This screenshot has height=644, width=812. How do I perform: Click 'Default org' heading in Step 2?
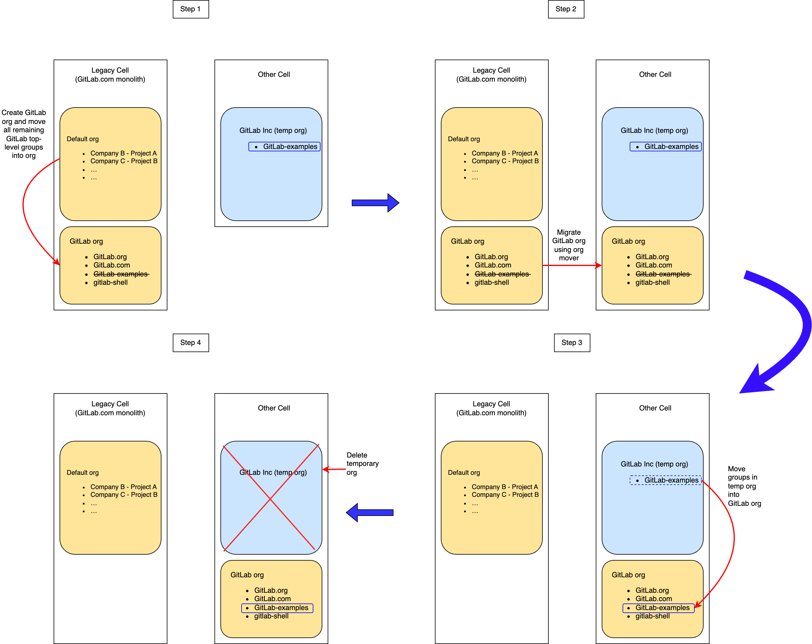pos(464,139)
